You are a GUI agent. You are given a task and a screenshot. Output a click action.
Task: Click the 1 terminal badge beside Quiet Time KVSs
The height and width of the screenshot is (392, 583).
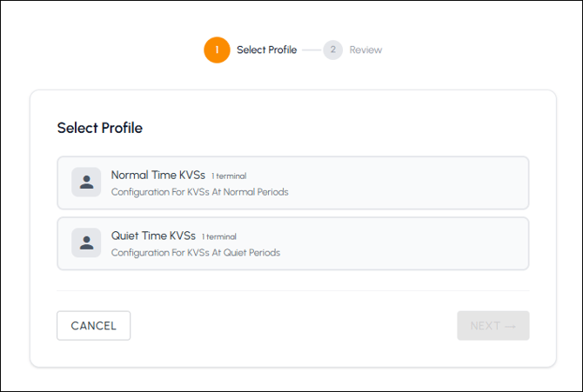point(219,236)
